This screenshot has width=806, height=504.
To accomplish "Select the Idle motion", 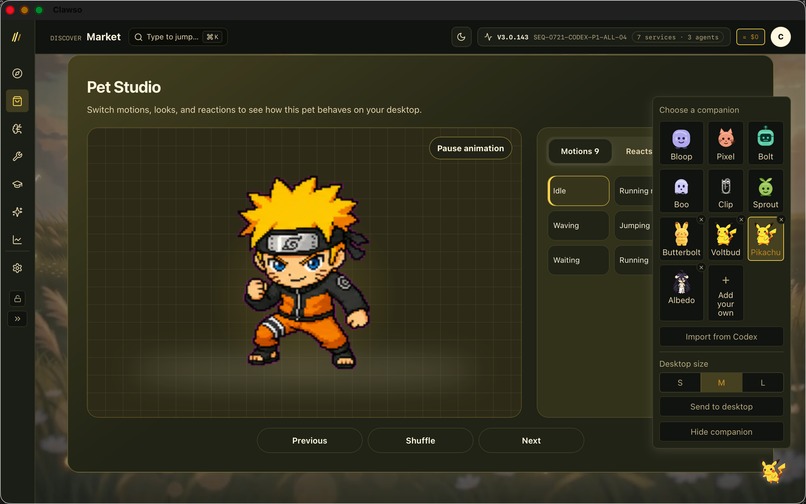I will coord(578,191).
